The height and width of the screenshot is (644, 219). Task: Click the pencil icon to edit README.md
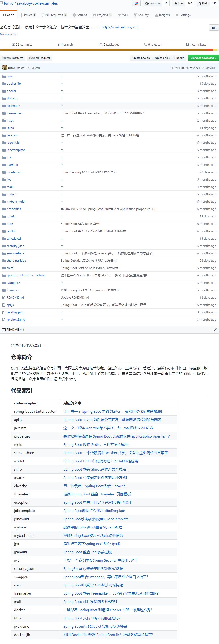pyautogui.click(x=215, y=330)
